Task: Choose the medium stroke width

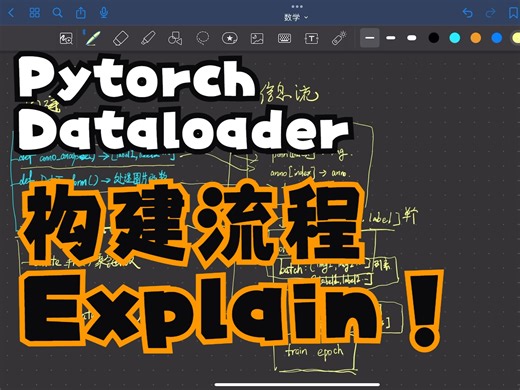Action: point(391,38)
